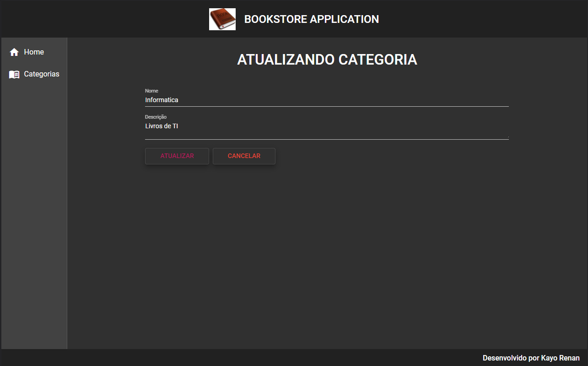Select the text 'Informatica' in Nome field

pyautogui.click(x=161, y=99)
